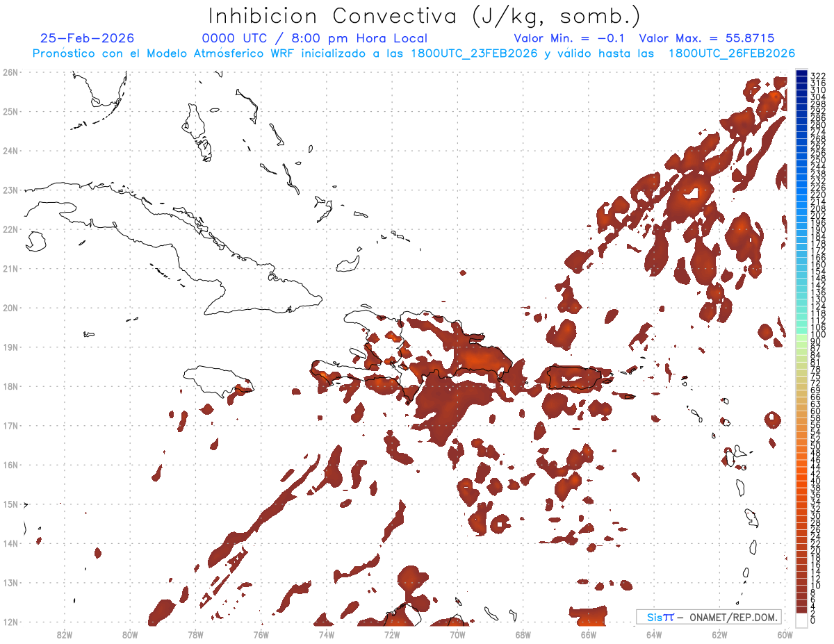This screenshot has height=644, width=834.
Task: Click the 12N latitude label
Action: click(x=10, y=622)
